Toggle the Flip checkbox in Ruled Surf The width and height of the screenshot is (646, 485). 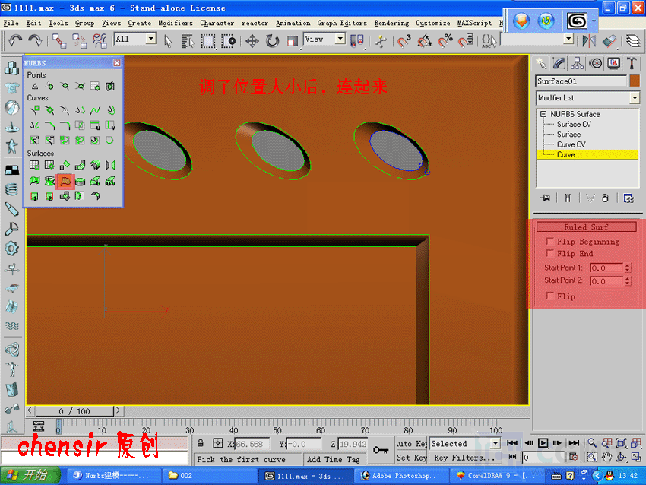(x=549, y=295)
